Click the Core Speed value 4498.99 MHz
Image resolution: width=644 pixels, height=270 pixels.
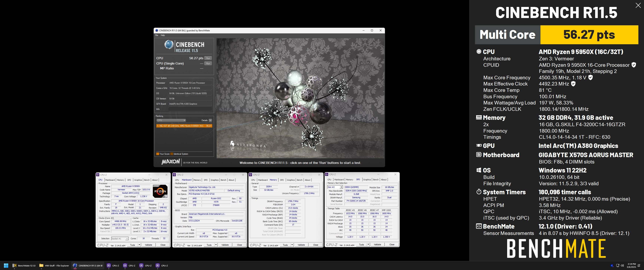(120, 221)
